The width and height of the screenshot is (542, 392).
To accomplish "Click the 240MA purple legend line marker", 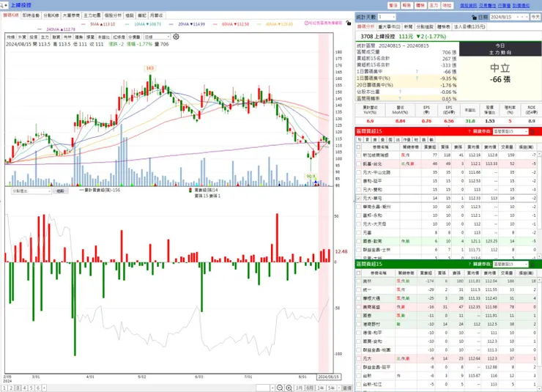I will 40,29.
